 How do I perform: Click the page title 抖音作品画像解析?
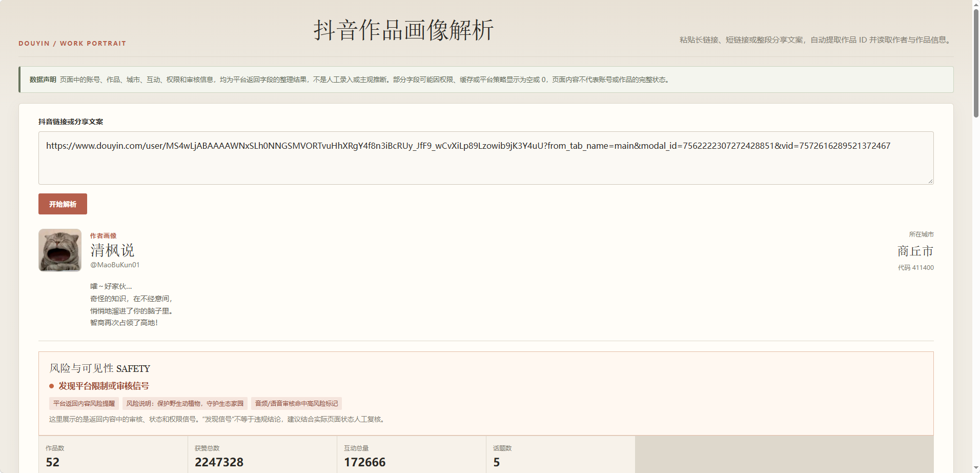[x=403, y=30]
